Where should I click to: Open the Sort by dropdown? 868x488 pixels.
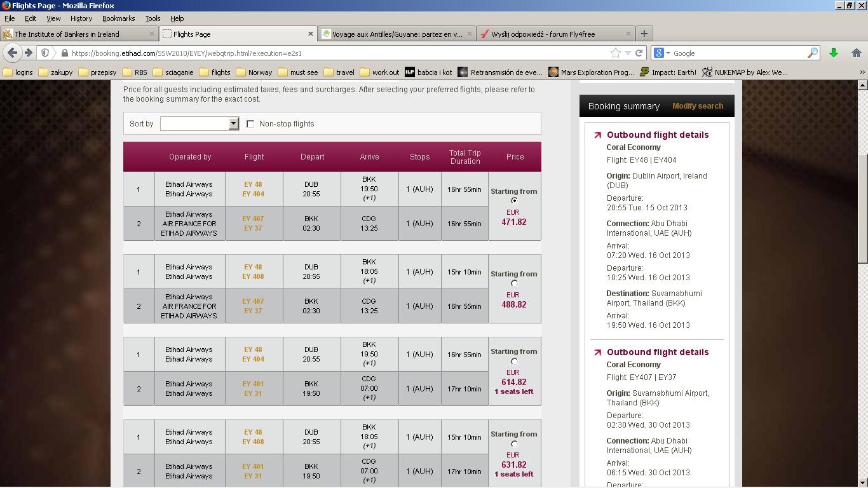[199, 123]
